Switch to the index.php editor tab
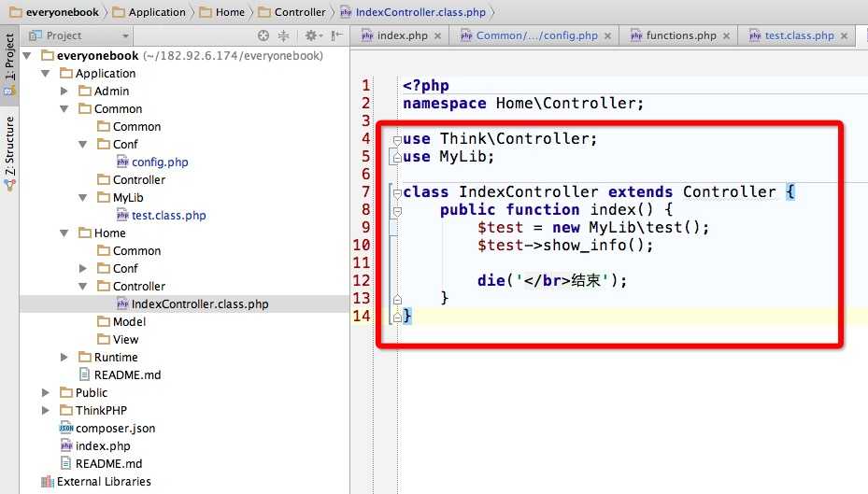 pos(403,35)
